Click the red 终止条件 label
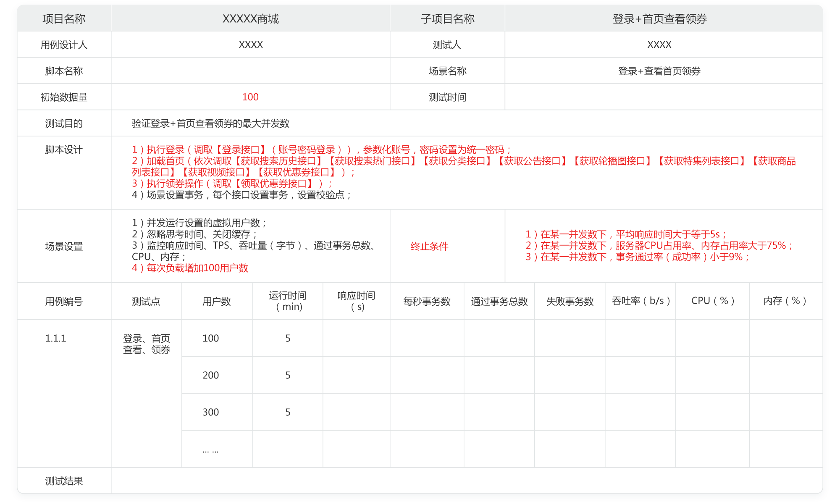This screenshot has width=840, height=504. coord(429,246)
